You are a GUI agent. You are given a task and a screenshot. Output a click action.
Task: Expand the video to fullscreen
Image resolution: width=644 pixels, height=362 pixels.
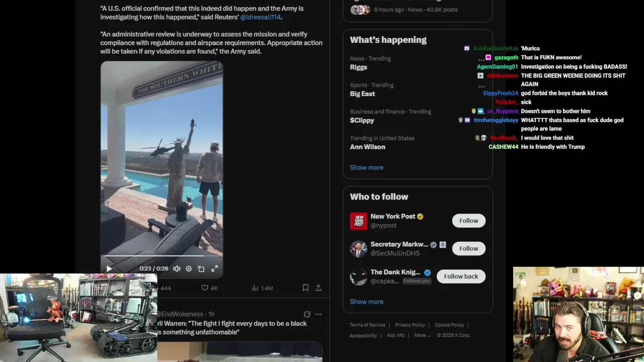215,269
